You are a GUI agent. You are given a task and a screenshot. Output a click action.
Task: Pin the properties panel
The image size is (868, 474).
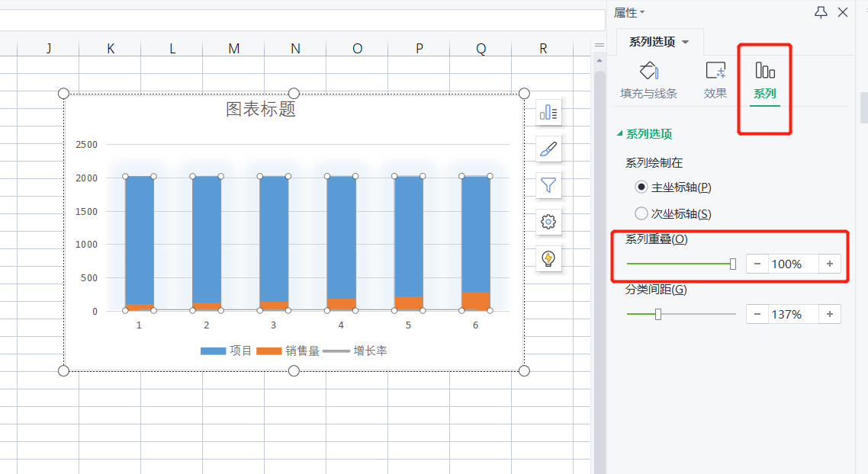(x=821, y=12)
